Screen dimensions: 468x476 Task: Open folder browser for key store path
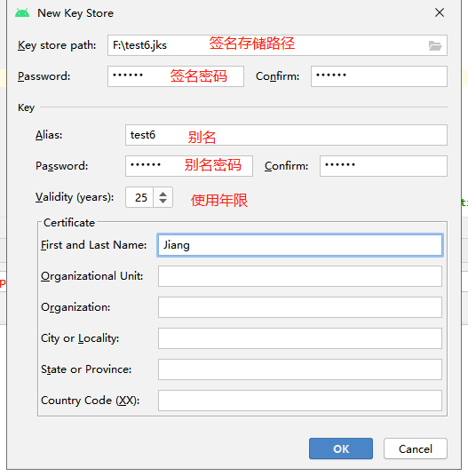point(435,45)
